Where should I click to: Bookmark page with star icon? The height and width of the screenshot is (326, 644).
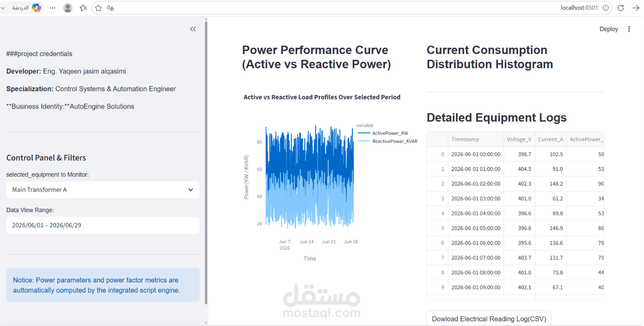(x=98, y=8)
